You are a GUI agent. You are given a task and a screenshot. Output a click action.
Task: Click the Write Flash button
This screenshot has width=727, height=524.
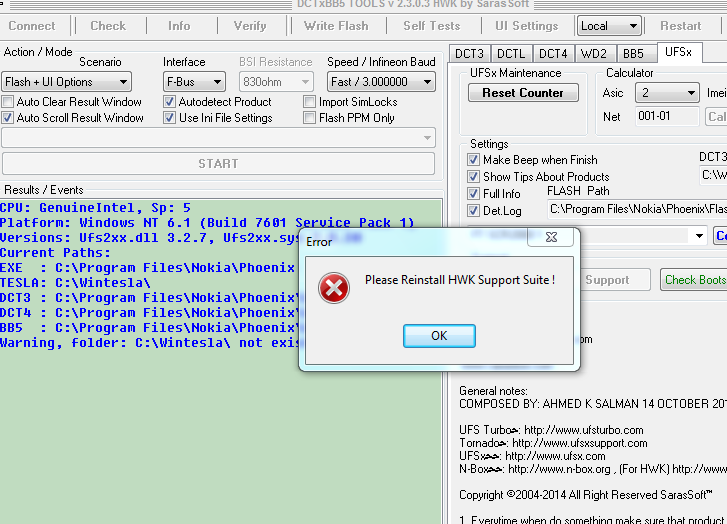tap(336, 26)
